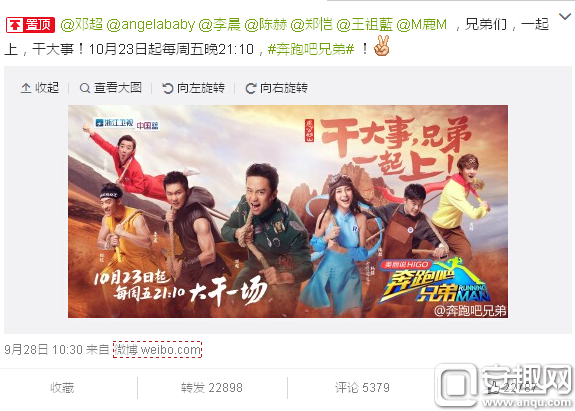The width and height of the screenshot is (575, 411).
Task: Open @陈赫 user mention
Action: [x=265, y=25]
